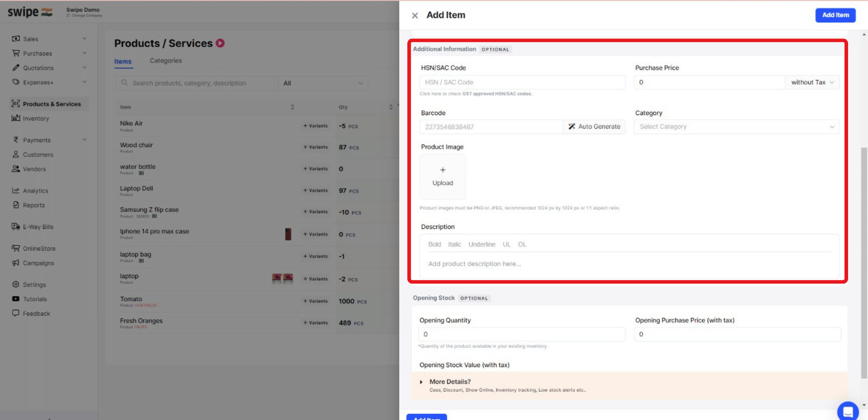
Task: Click the product description text area
Action: point(629,264)
